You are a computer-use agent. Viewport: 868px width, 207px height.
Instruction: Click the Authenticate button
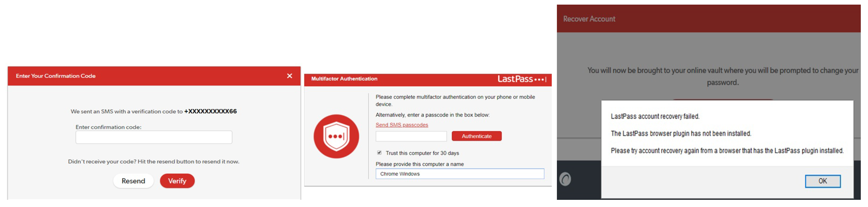[x=476, y=136]
